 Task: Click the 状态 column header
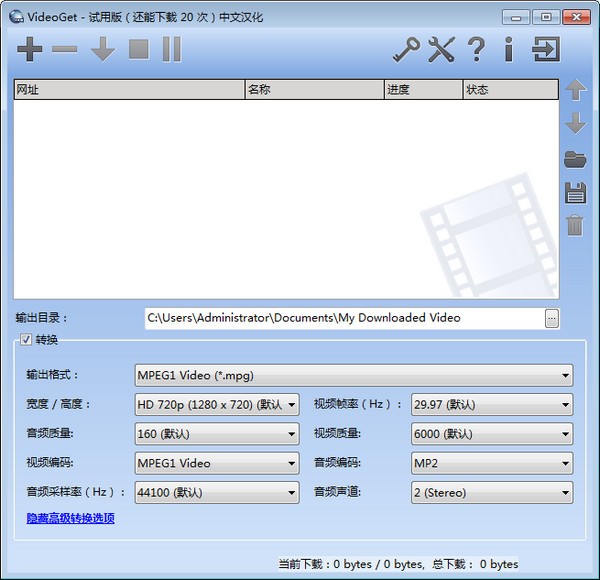(511, 90)
